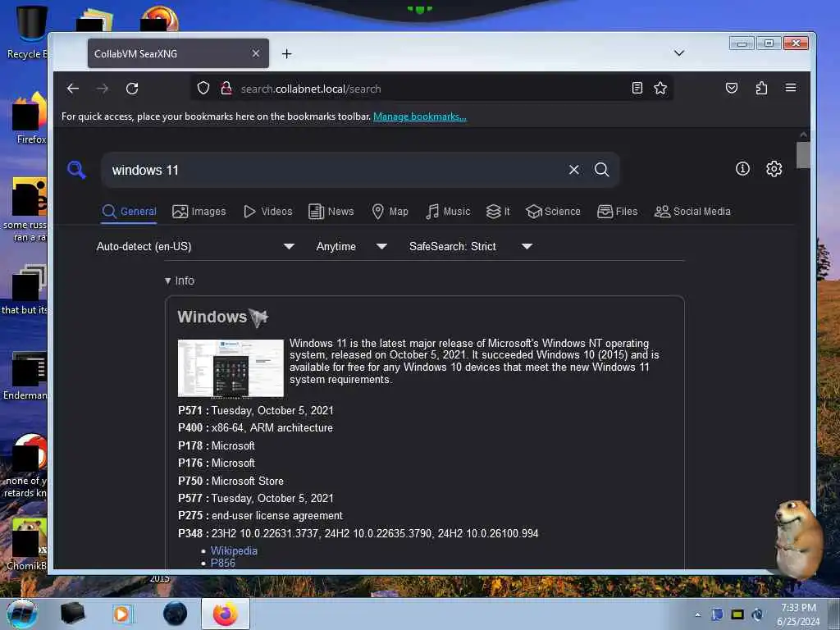Viewport: 840px width, 630px height.
Task: Open the Firefox hamburger menu
Action: 791,88
